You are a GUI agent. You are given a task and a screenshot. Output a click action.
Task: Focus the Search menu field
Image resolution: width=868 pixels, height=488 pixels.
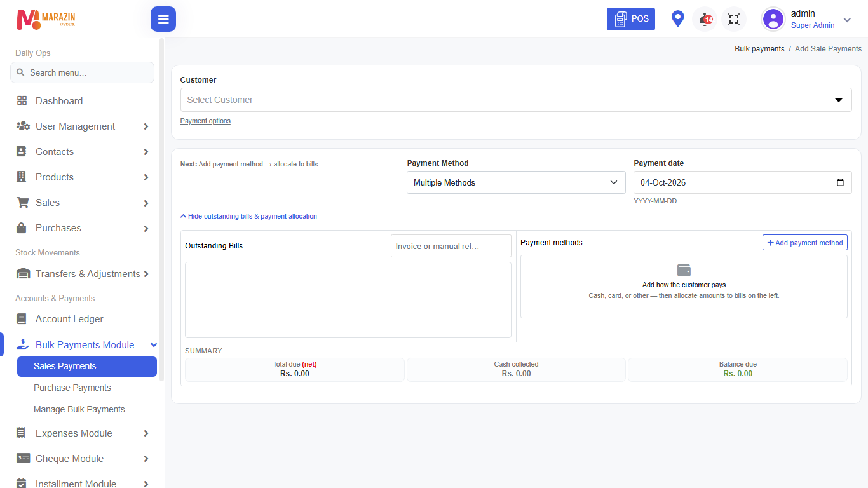(82, 72)
